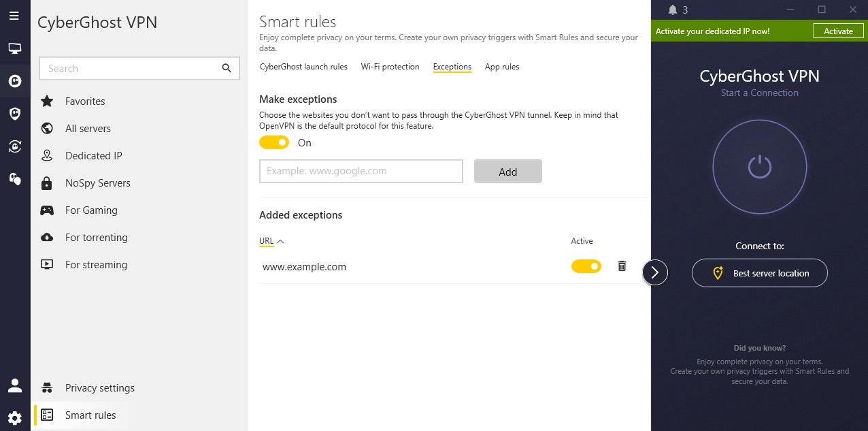Toggle the Make exceptions switch off
Screen dimensions: 868x431
[274, 142]
